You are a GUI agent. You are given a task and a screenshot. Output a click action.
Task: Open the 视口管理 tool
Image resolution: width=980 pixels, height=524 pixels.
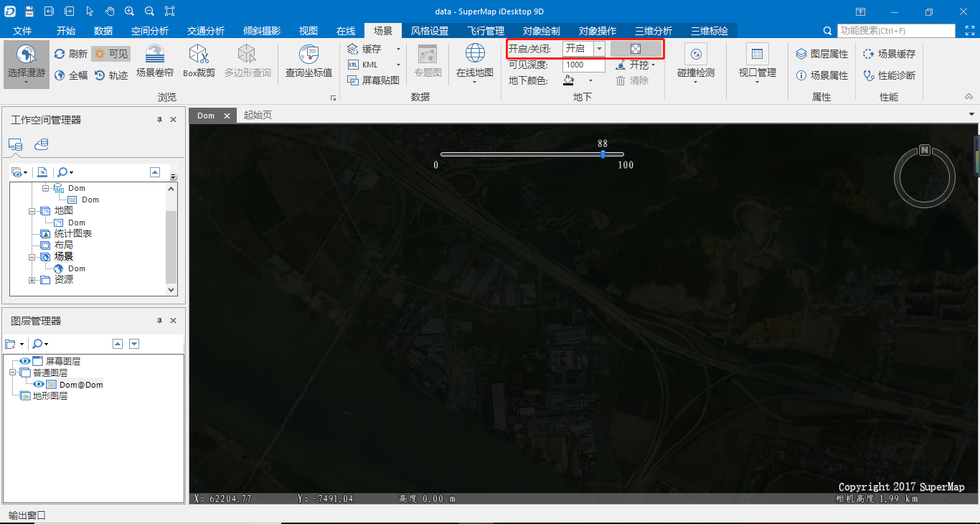tap(758, 63)
